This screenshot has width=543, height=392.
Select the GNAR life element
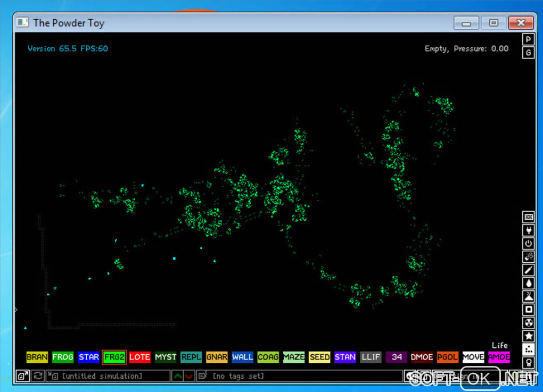point(217,357)
